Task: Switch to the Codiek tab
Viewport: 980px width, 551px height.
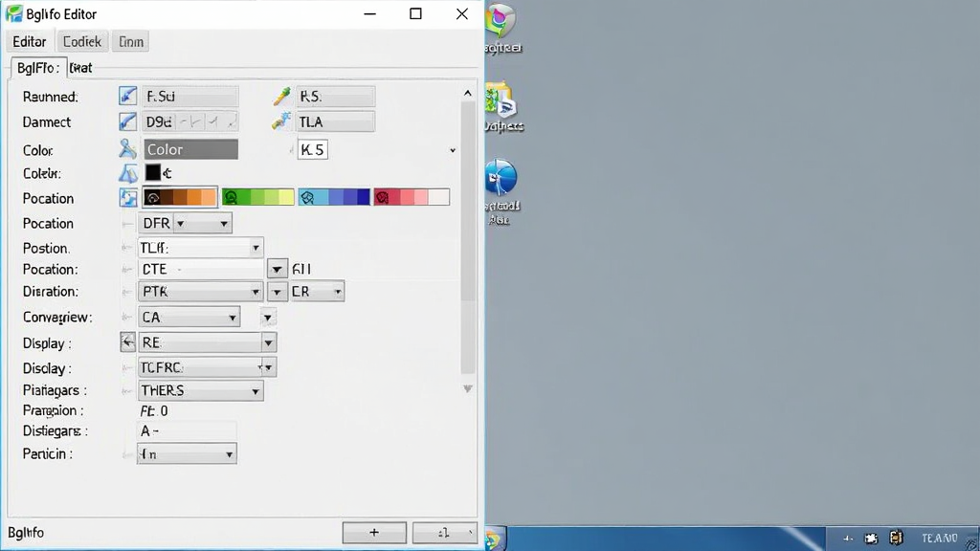Action: click(82, 42)
